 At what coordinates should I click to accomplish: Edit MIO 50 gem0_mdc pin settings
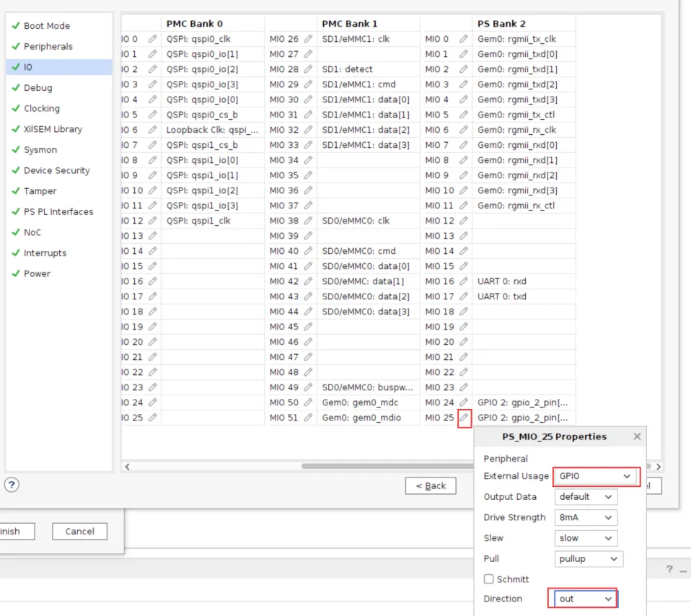click(x=308, y=402)
